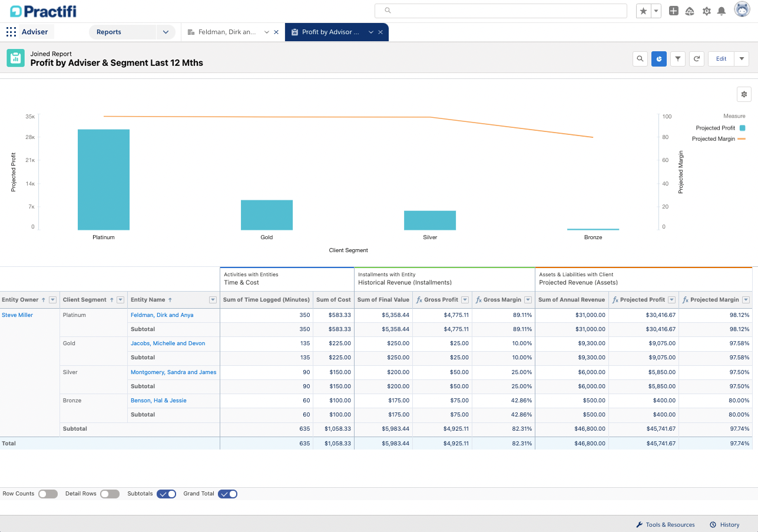Refresh the report with refresh icon
The width and height of the screenshot is (758, 532).
[x=697, y=59]
